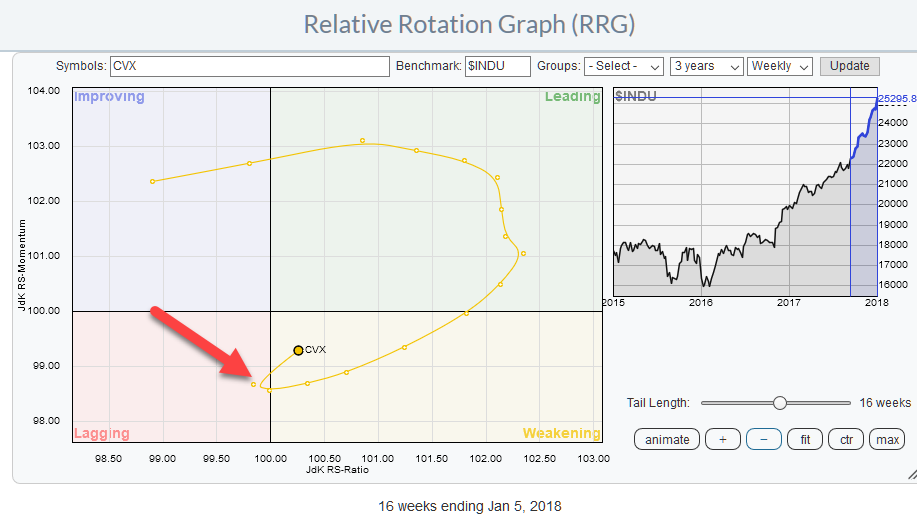The height and width of the screenshot is (517, 917).
Task: Click the Symbols input field containing CVX
Action: (x=248, y=66)
